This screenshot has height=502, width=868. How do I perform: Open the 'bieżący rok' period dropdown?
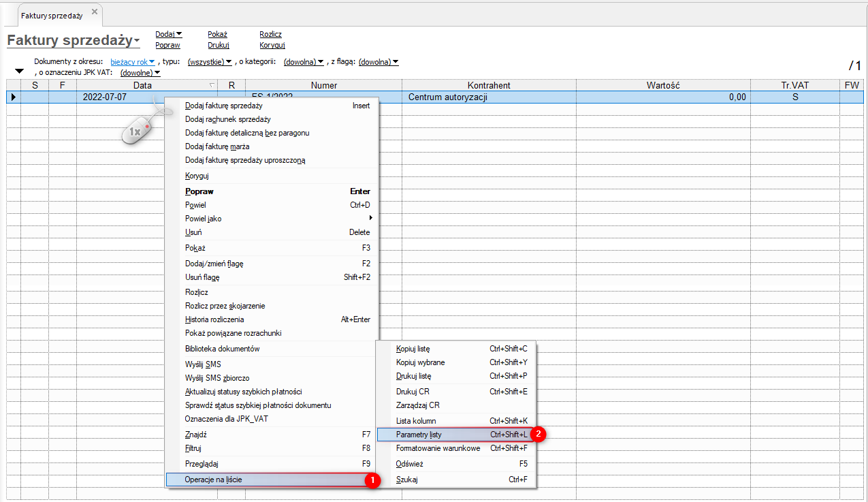point(133,62)
